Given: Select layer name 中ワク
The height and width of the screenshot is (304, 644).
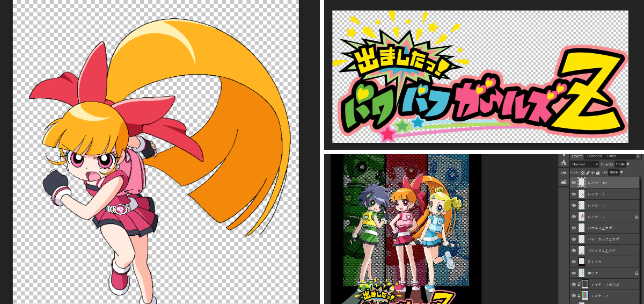Looking at the screenshot, I should (x=592, y=273).
